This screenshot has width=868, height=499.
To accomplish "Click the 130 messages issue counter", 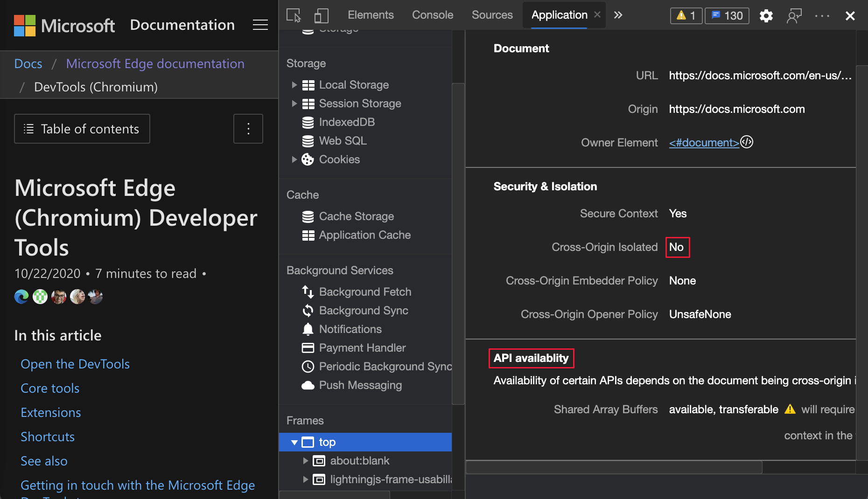I will (727, 16).
